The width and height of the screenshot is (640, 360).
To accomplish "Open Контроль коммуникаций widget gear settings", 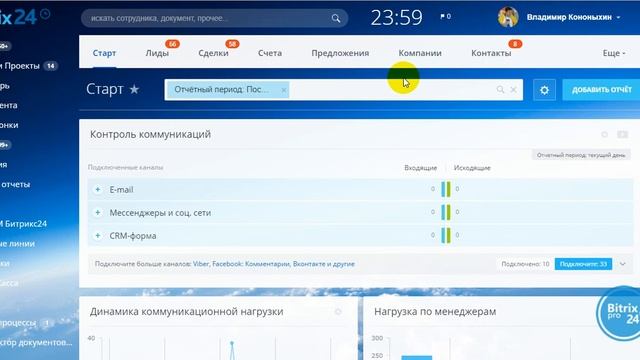I will click(604, 134).
